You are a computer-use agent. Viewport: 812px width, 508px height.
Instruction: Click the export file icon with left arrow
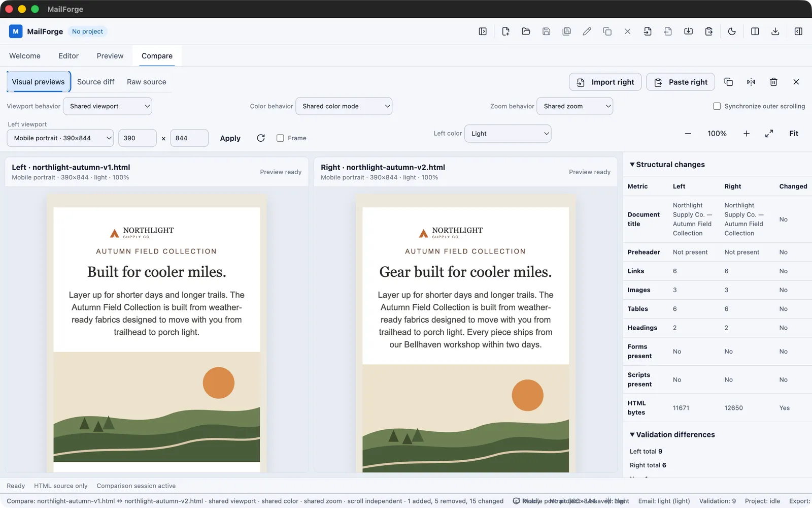pyautogui.click(x=668, y=31)
